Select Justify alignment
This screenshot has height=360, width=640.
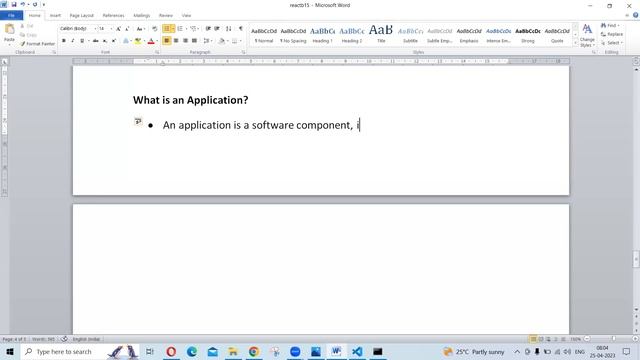point(194,41)
